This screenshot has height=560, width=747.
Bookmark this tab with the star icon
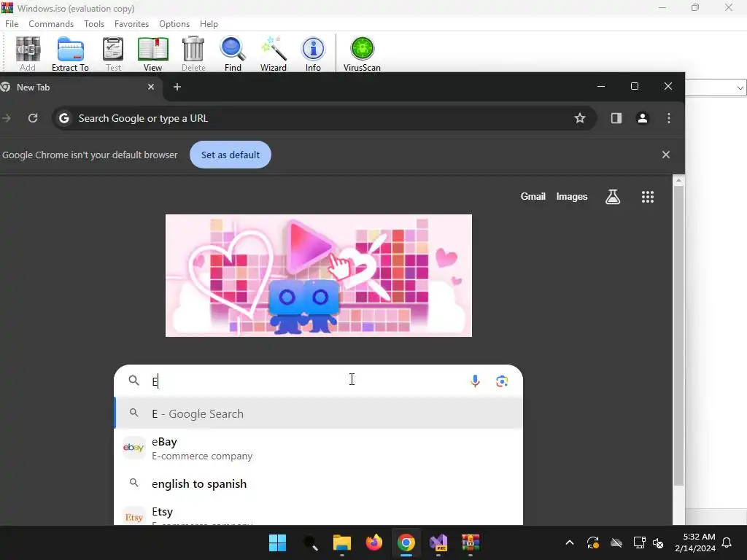(x=579, y=118)
